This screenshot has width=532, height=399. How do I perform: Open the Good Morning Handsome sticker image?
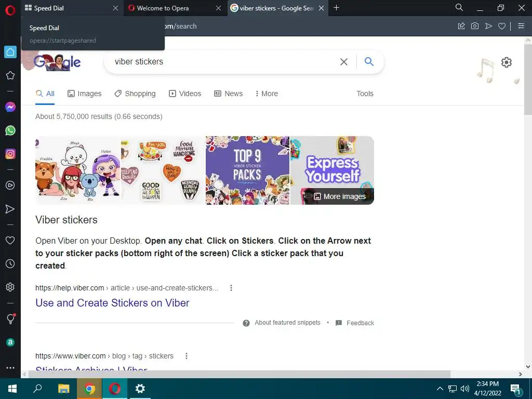[163, 170]
